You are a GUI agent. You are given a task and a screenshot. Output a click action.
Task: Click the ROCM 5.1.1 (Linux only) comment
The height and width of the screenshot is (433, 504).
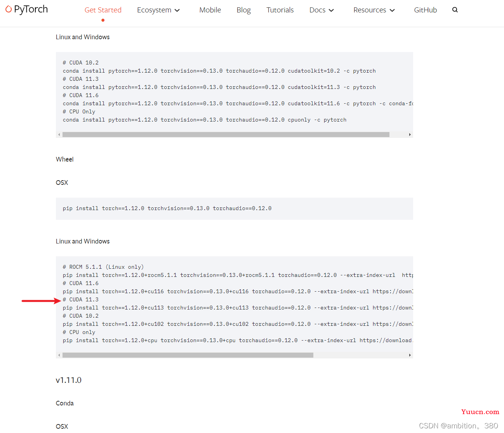click(x=103, y=267)
